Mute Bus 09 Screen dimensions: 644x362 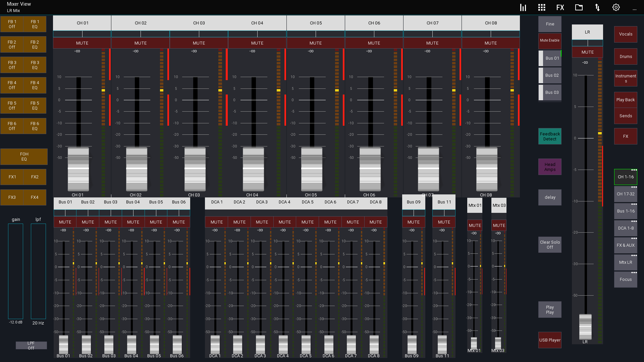click(414, 222)
